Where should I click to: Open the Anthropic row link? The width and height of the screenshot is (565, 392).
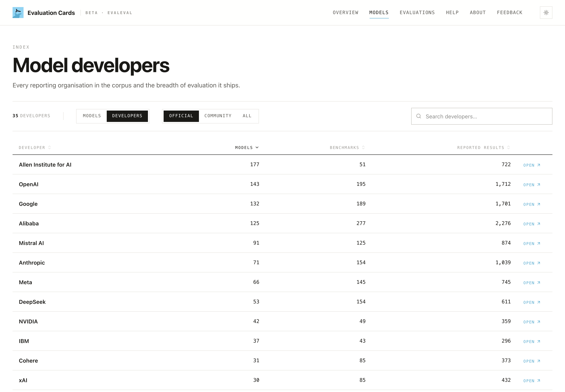tap(532, 263)
